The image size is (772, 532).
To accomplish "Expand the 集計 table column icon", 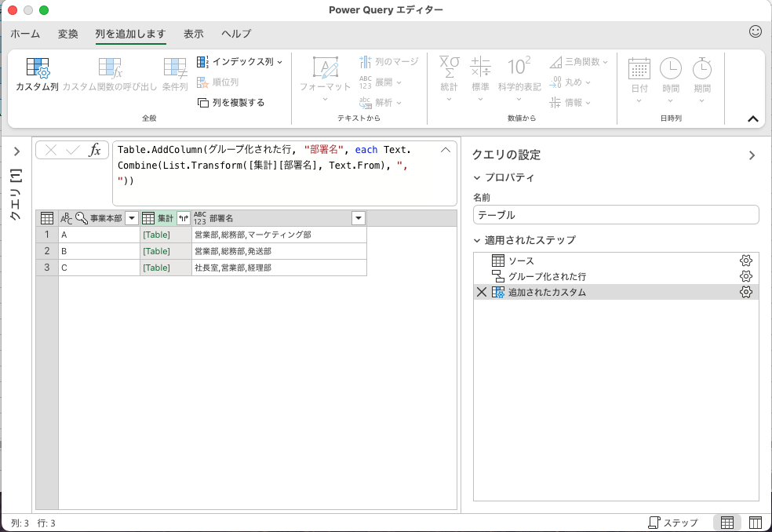I will tap(183, 218).
